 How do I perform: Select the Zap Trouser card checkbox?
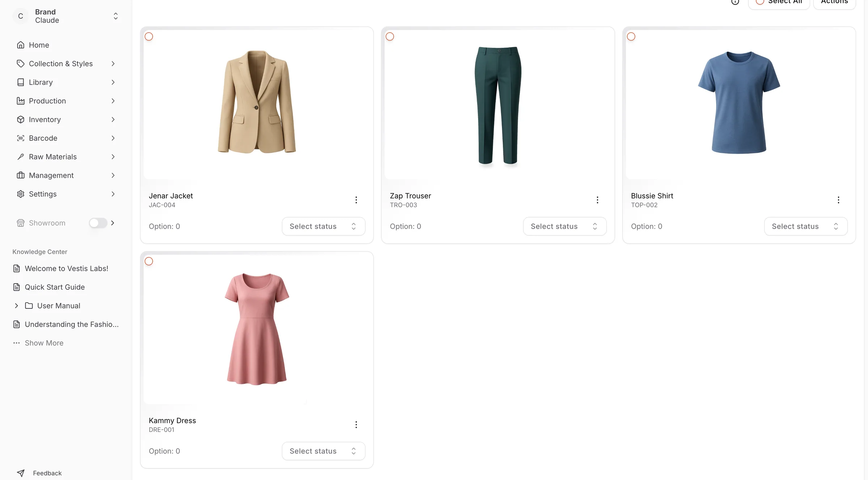click(x=390, y=37)
